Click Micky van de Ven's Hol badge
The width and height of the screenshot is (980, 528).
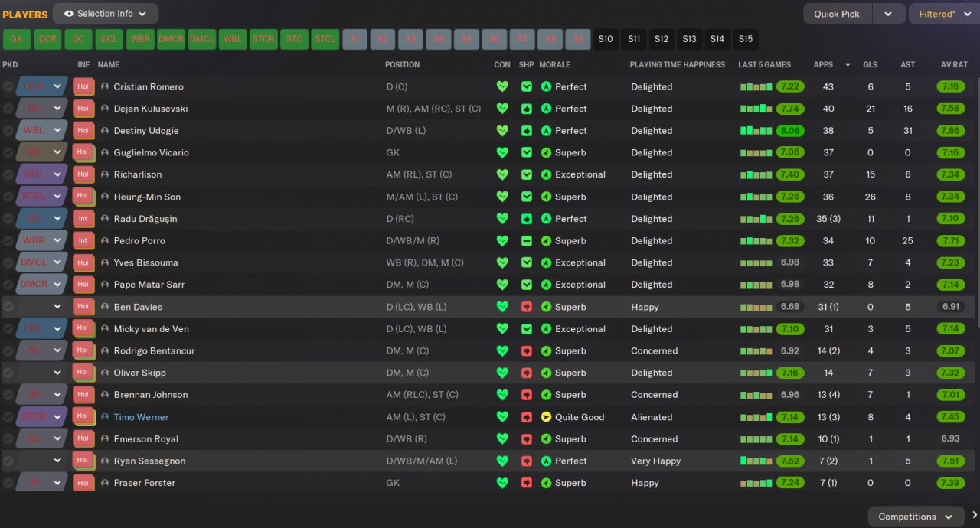[x=83, y=329]
